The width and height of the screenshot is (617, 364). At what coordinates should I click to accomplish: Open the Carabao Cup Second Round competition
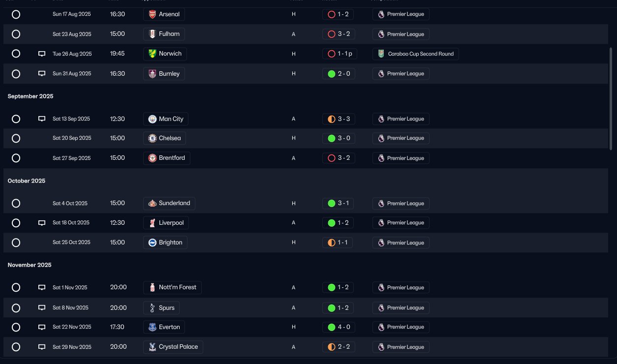pyautogui.click(x=416, y=54)
